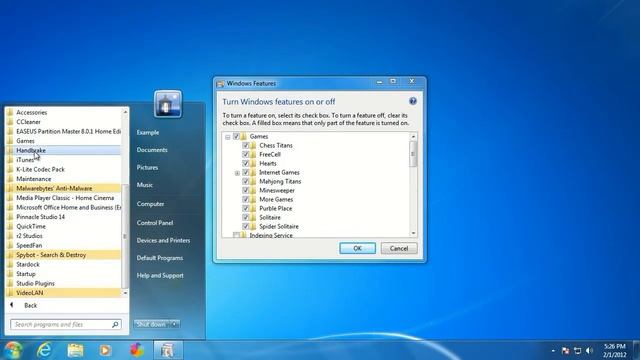Click the search magnifier icon in Start menu
This screenshot has height=360, width=640.
[x=115, y=324]
